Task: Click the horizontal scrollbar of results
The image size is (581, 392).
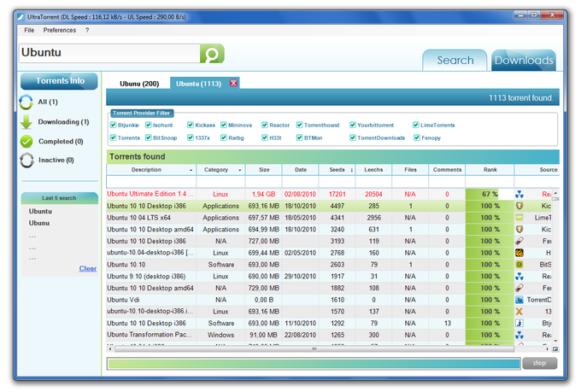Action: 314,349
